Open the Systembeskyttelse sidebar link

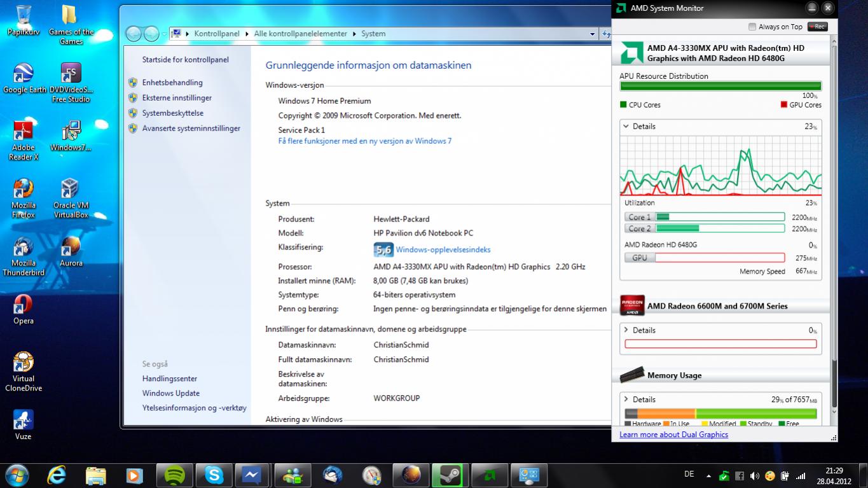(173, 113)
